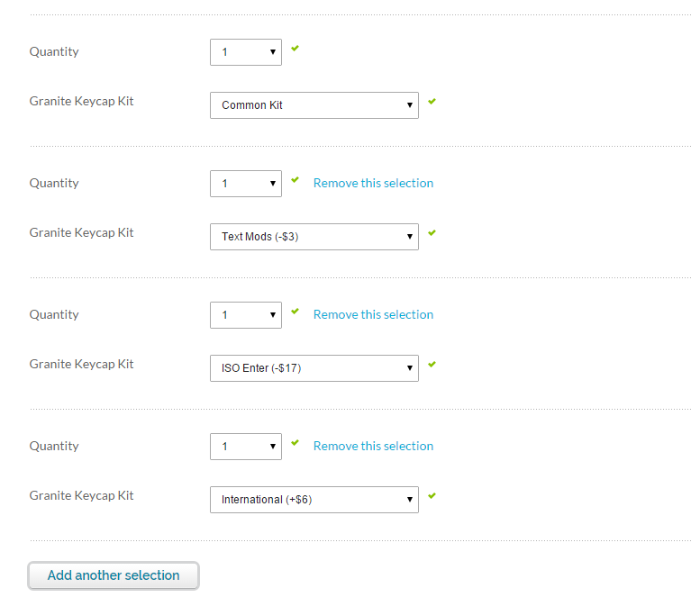This screenshot has width=700, height=606.
Task: Click the green checkmark beside ISO Enter dropdown
Action: (432, 365)
